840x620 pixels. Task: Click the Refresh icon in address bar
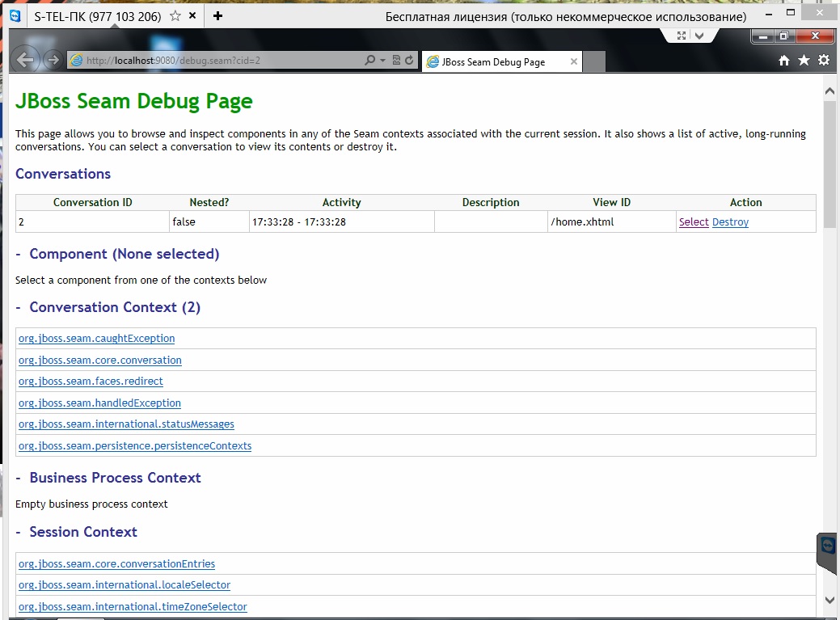pos(409,61)
